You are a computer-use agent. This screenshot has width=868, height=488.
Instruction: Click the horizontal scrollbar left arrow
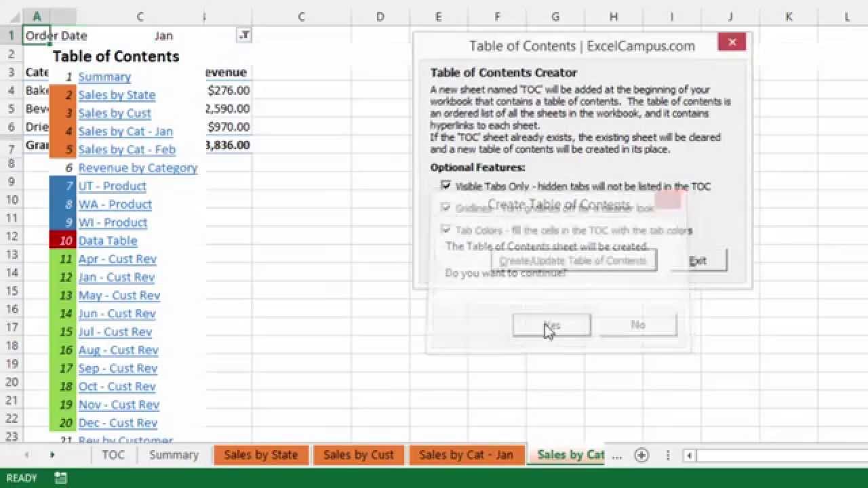click(689, 455)
